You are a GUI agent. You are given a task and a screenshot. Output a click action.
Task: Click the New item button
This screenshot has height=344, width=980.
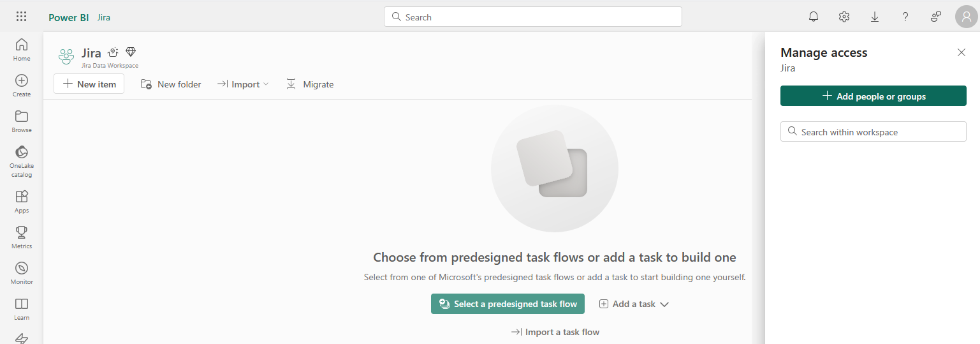coord(89,84)
